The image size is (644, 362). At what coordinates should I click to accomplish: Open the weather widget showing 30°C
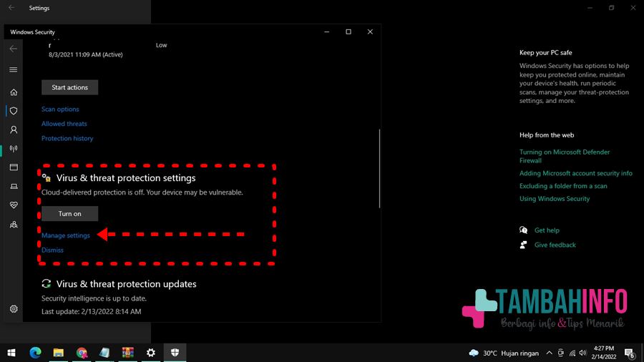click(x=504, y=353)
